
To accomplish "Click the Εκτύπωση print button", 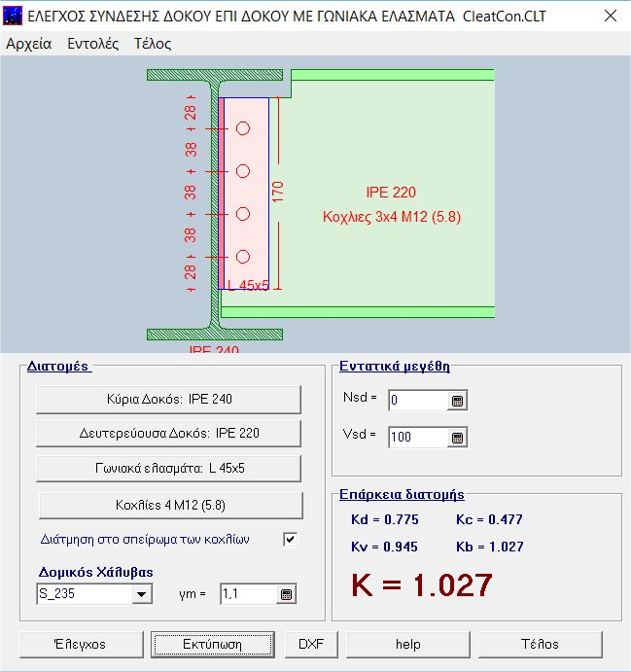I will pyautogui.click(x=213, y=644).
